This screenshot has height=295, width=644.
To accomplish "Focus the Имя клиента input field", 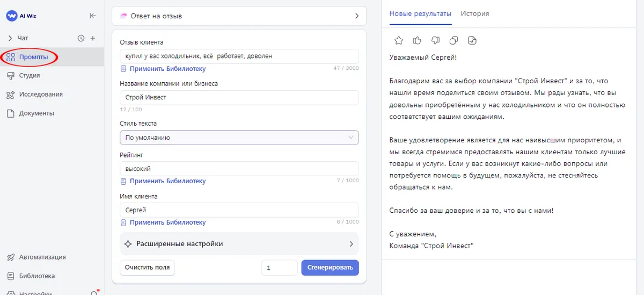I will click(x=239, y=210).
